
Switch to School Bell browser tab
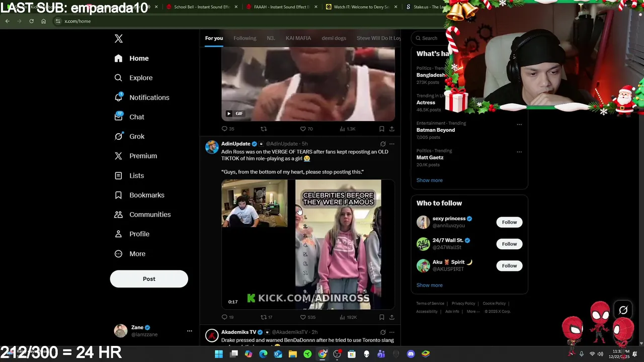[200, 7]
